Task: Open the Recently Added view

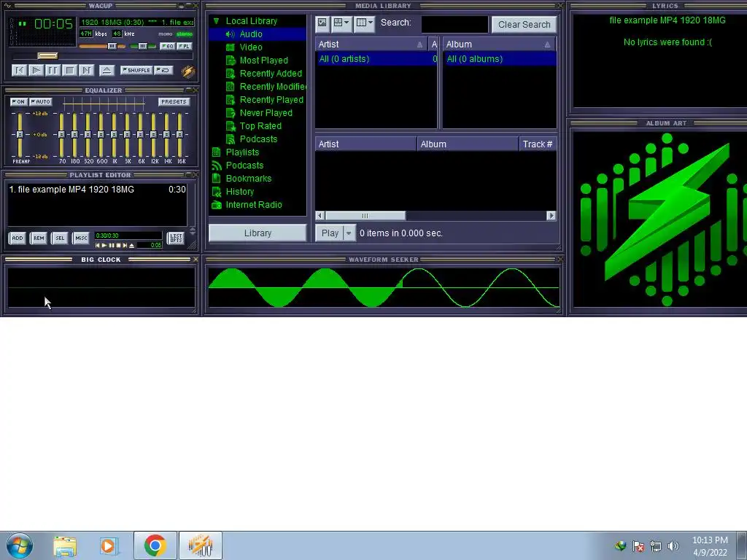Action: tap(271, 74)
